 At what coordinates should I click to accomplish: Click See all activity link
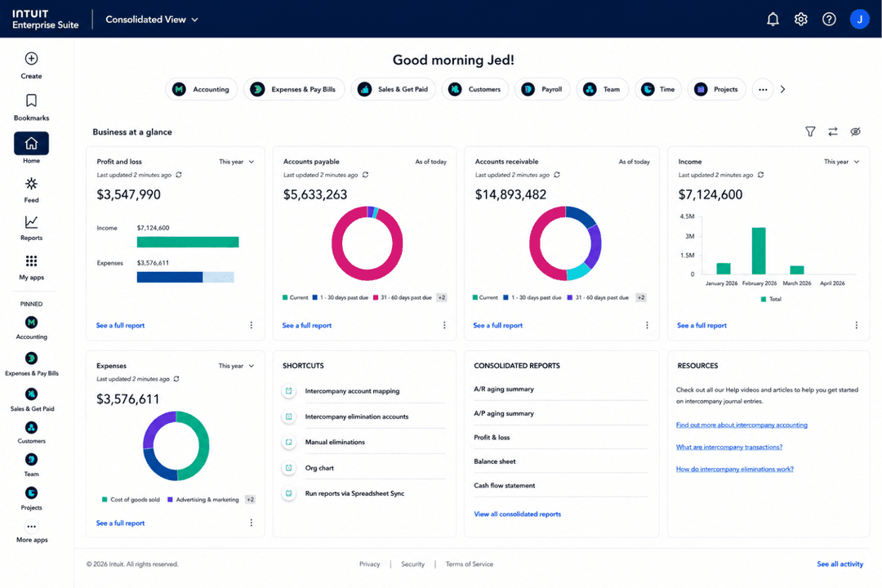tap(840, 563)
